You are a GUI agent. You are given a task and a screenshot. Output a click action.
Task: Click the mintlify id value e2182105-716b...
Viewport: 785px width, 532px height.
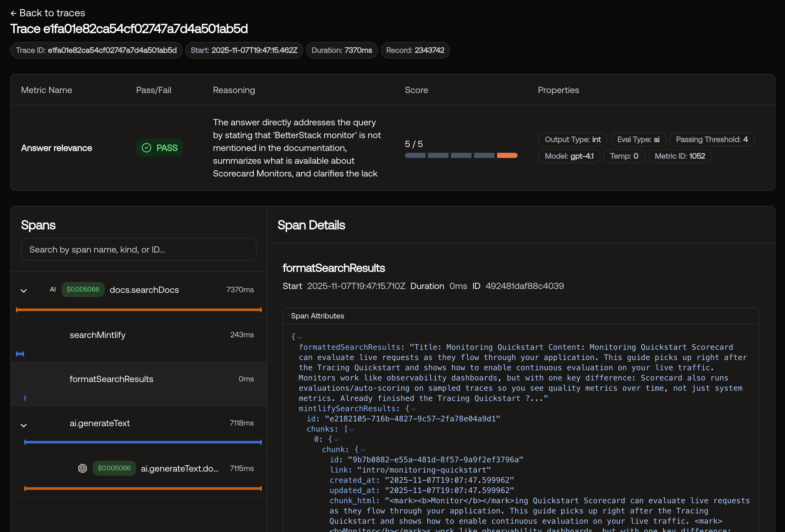412,419
